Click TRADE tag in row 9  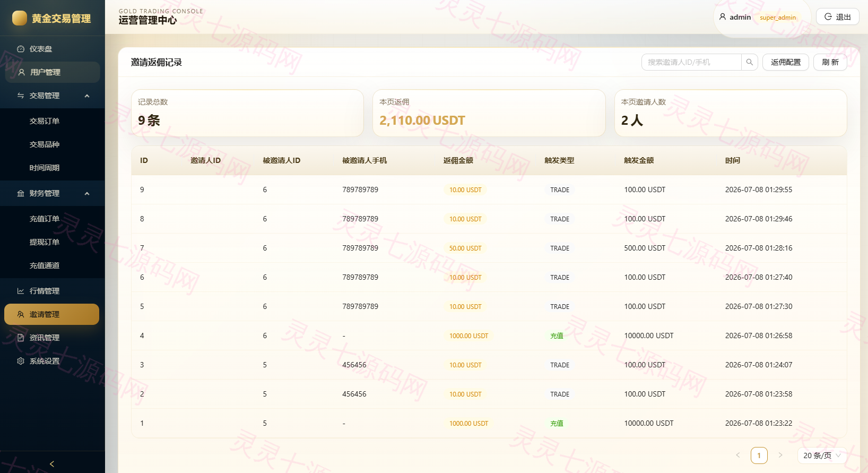click(560, 190)
